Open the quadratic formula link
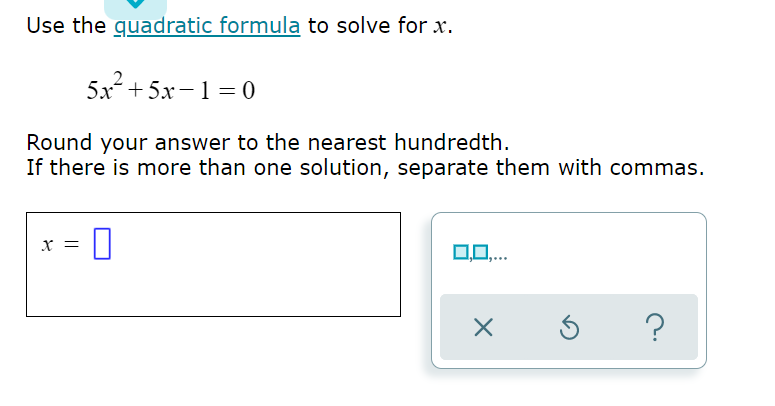This screenshot has width=775, height=406. click(207, 26)
